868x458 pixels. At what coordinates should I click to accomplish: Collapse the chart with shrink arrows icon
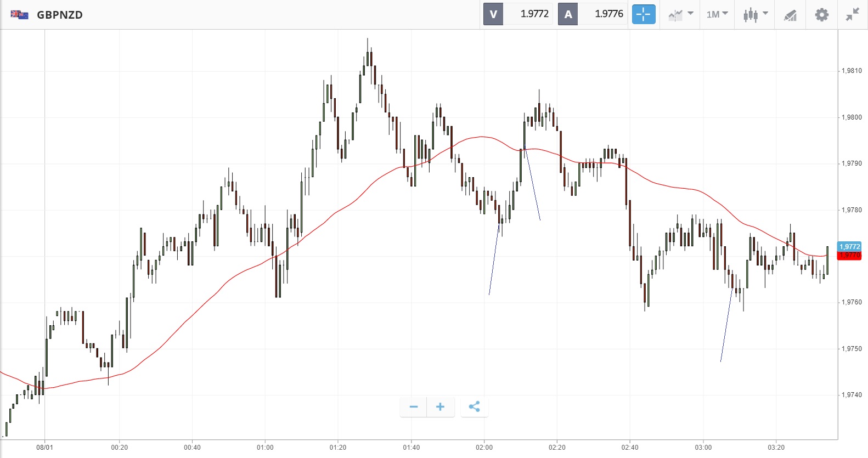pos(852,15)
